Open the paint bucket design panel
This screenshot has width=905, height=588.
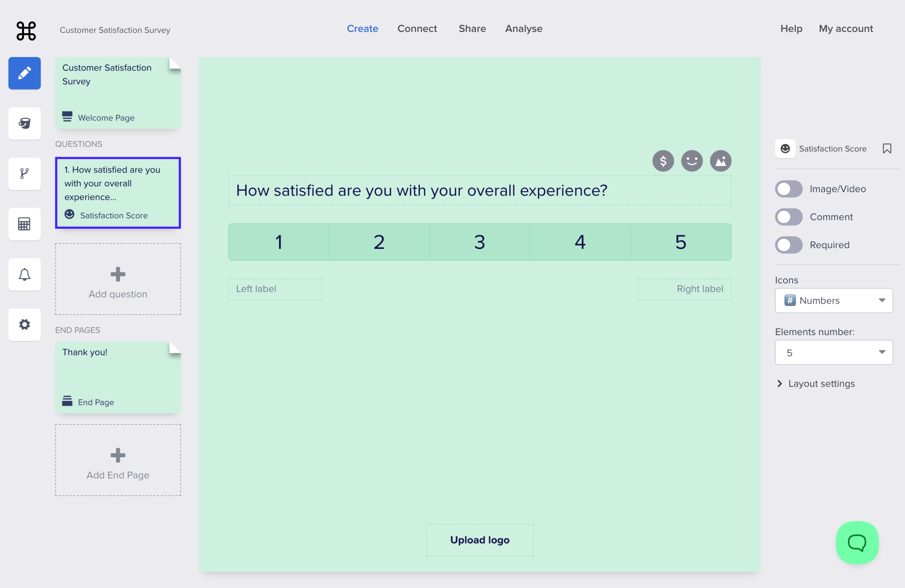[24, 123]
